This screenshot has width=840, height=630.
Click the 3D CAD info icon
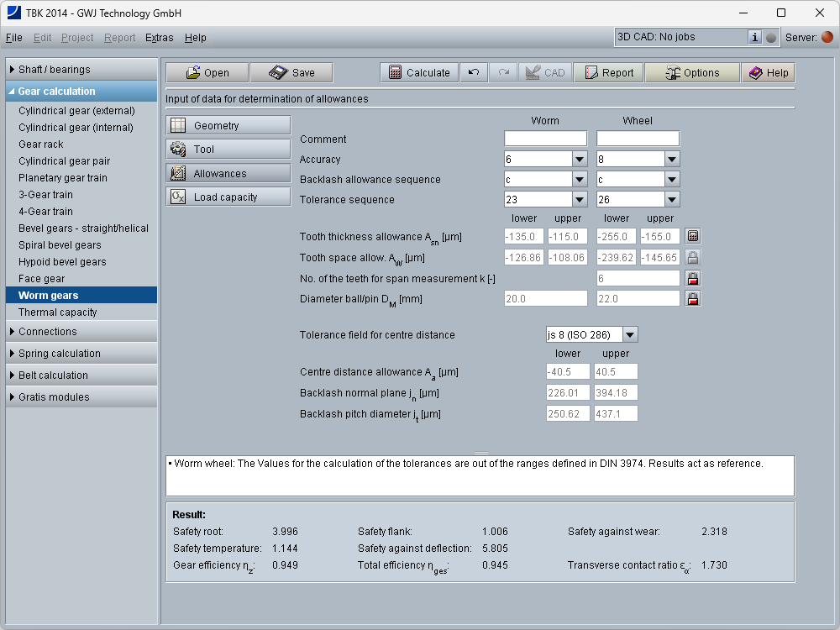pos(754,37)
